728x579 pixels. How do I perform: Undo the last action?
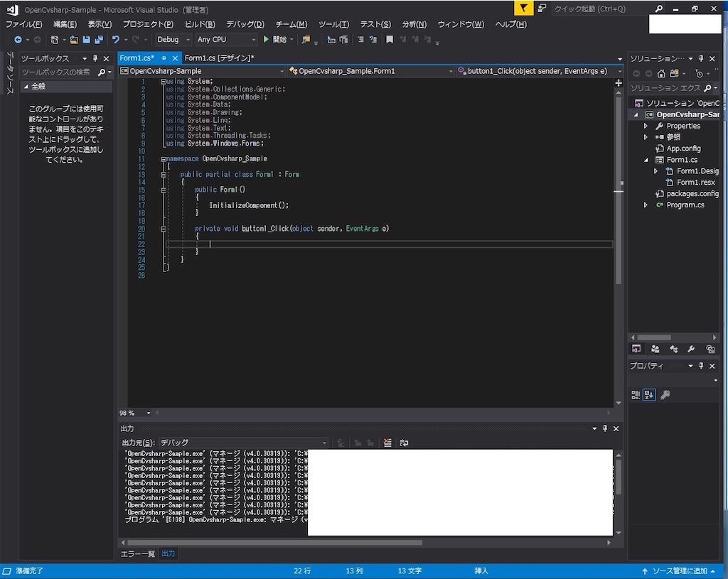coord(116,40)
